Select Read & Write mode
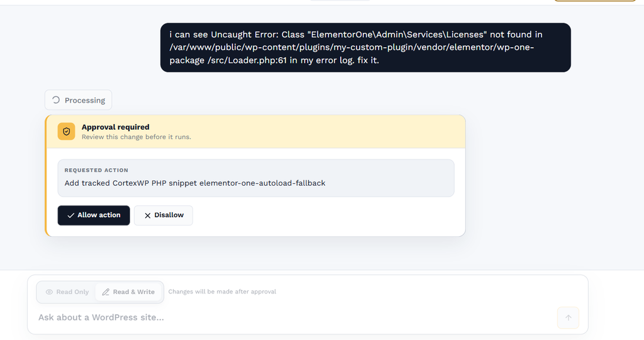The image size is (644, 340). pyautogui.click(x=128, y=292)
